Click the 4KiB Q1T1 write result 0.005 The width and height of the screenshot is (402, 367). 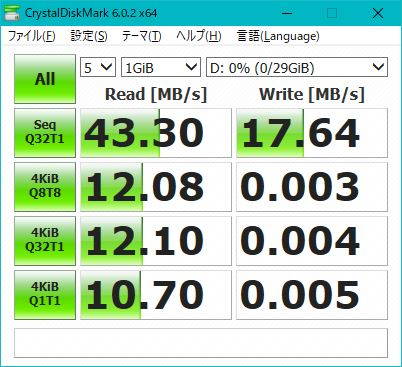click(x=312, y=295)
